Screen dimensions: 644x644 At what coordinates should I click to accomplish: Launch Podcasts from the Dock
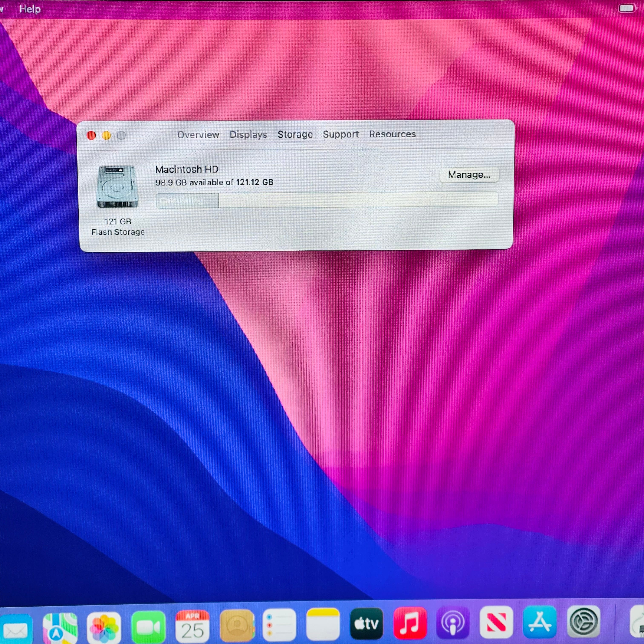tap(453, 622)
